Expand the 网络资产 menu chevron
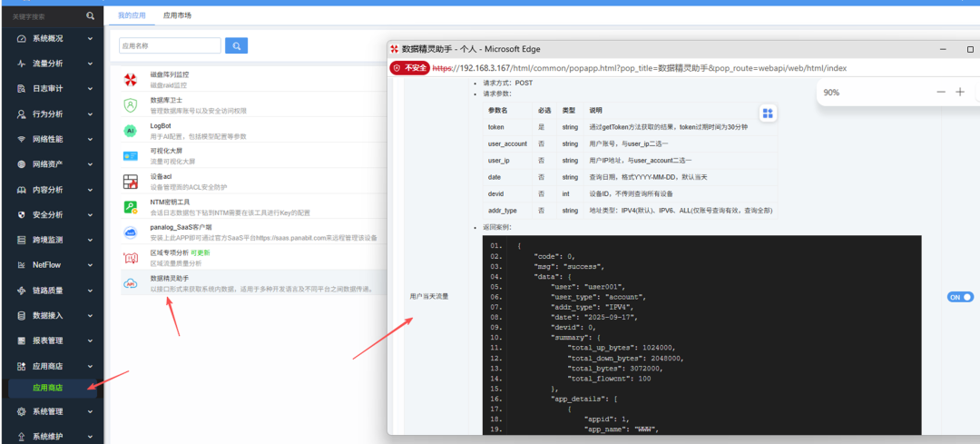Image resolution: width=980 pixels, height=444 pixels. 90,163
